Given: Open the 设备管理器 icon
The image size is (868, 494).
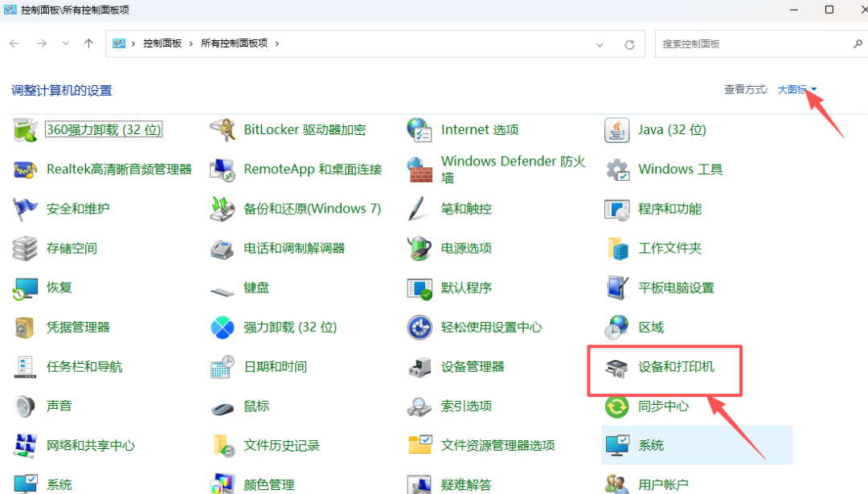Looking at the screenshot, I should tap(420, 367).
